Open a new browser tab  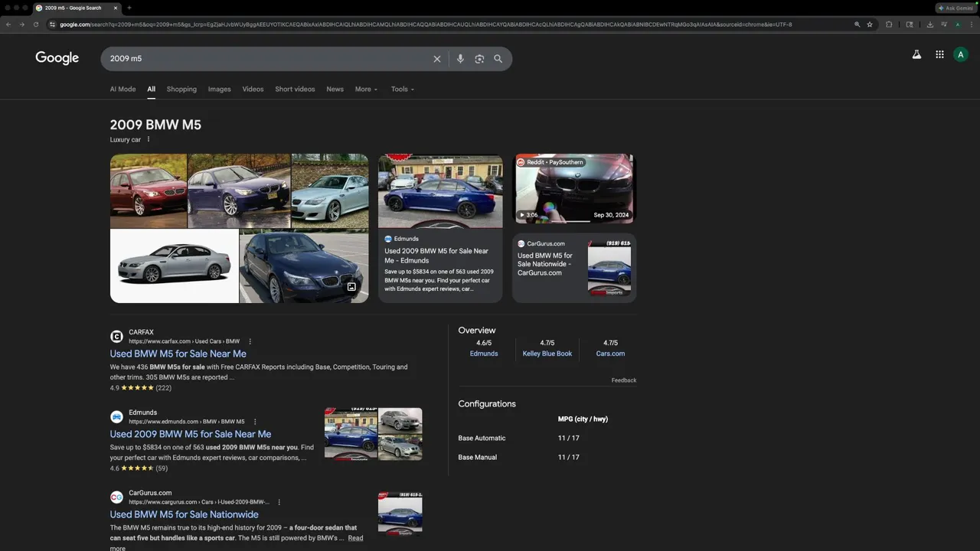[129, 8]
